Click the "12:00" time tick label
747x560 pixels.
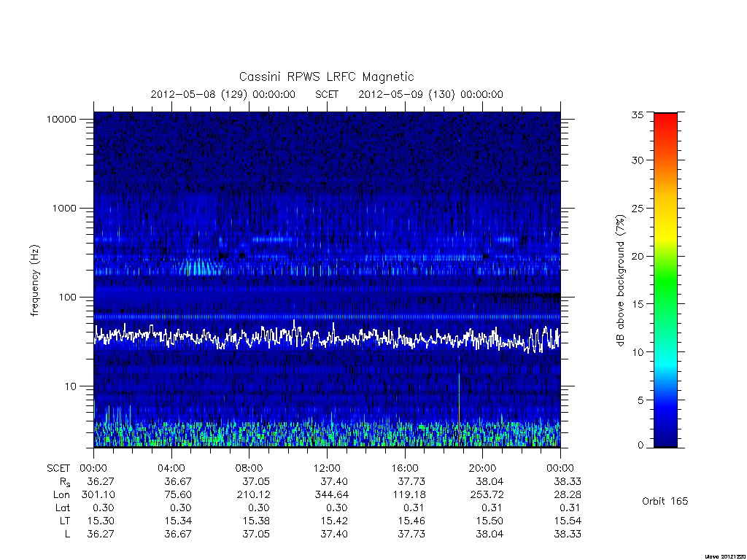click(327, 468)
